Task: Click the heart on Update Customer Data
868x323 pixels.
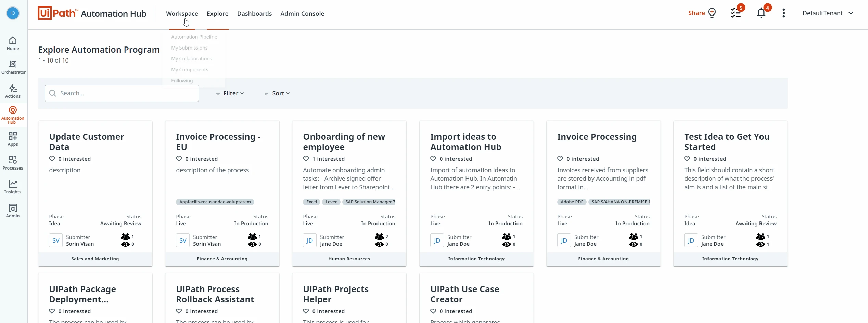Action: 52,159
